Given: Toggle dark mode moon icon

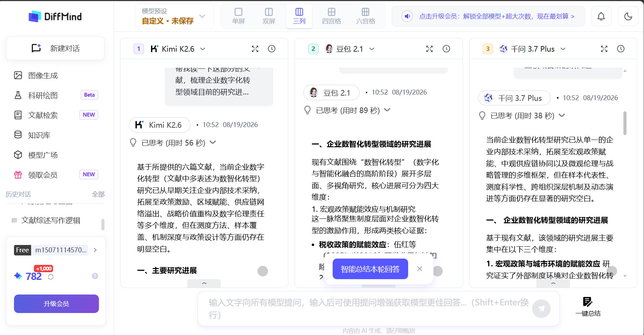Looking at the screenshot, I should (628, 16).
